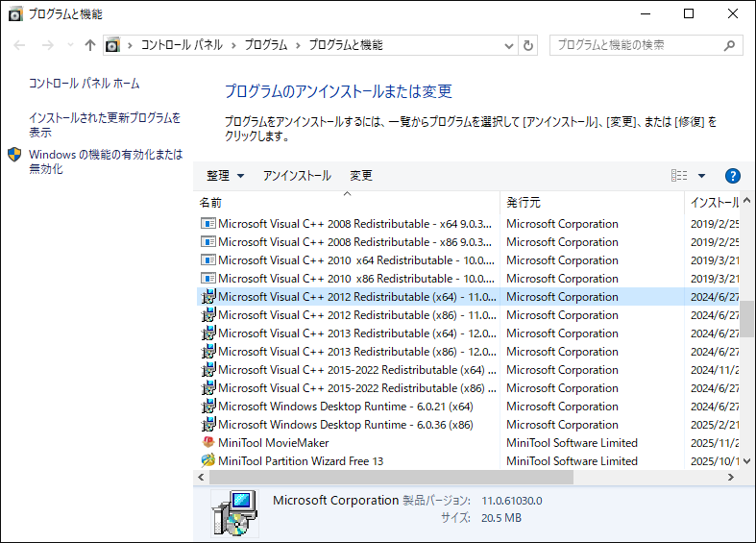This screenshot has width=756, height=543.
Task: Select MiniTool Partition Wizard Free 13 name
Action: (301, 461)
